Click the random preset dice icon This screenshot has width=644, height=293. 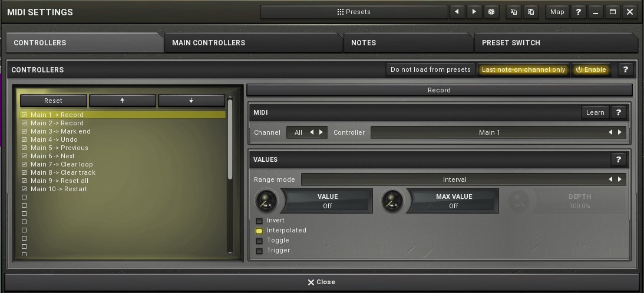click(x=491, y=12)
